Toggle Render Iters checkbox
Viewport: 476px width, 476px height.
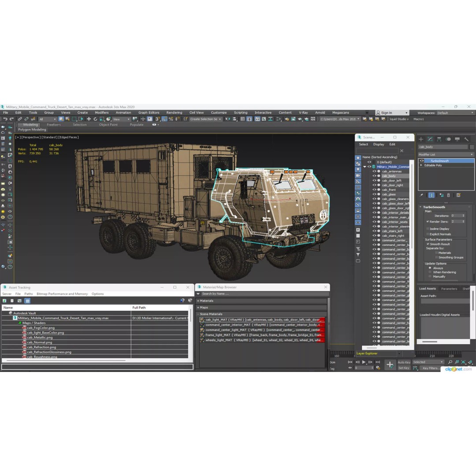pos(428,222)
